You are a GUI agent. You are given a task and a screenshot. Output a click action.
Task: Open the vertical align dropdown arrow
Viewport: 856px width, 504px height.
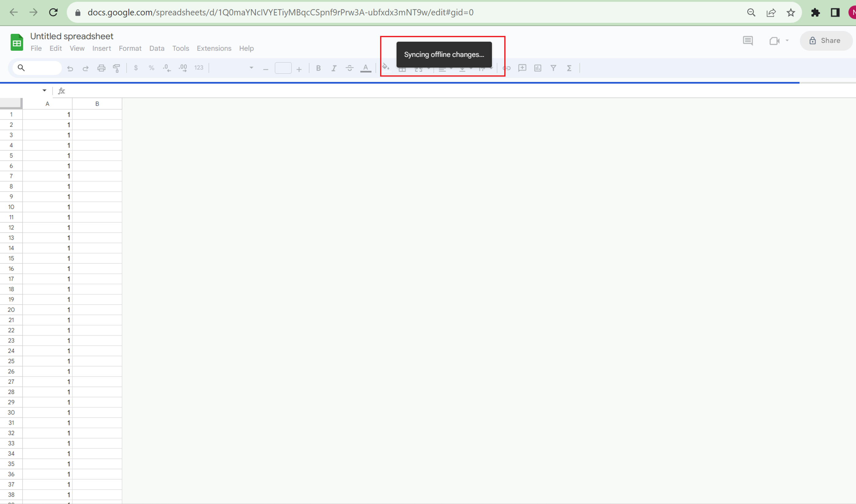[x=471, y=68]
